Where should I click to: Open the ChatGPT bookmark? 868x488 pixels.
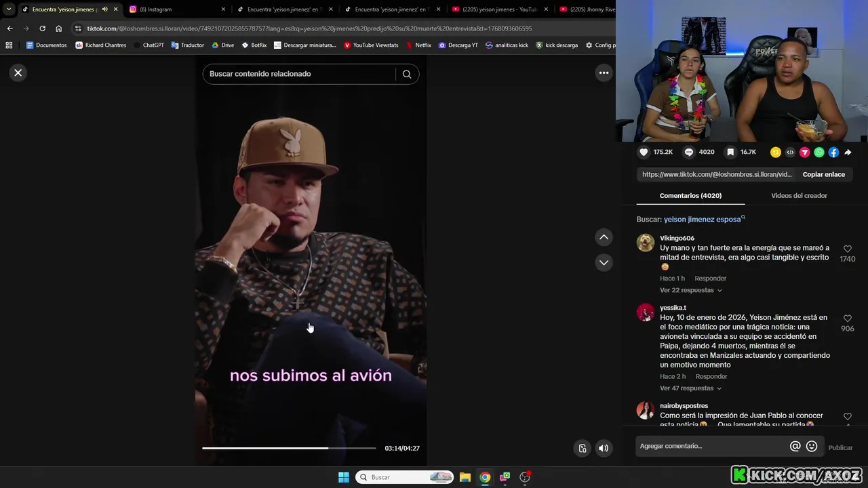[149, 45]
